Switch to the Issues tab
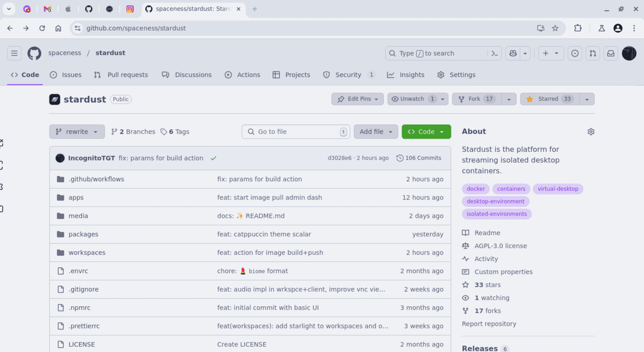Screen dimensions: 644x352 pyautogui.click(x=65, y=75)
